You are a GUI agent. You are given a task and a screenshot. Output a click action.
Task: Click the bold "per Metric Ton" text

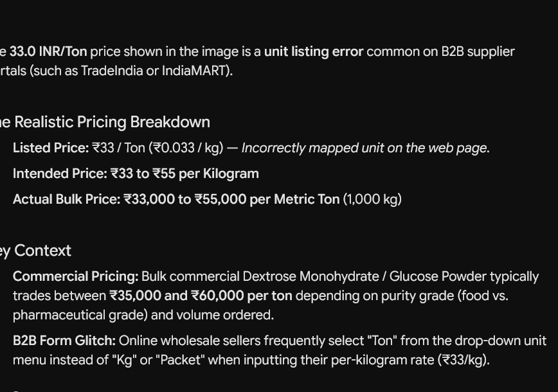pyautogui.click(x=294, y=200)
